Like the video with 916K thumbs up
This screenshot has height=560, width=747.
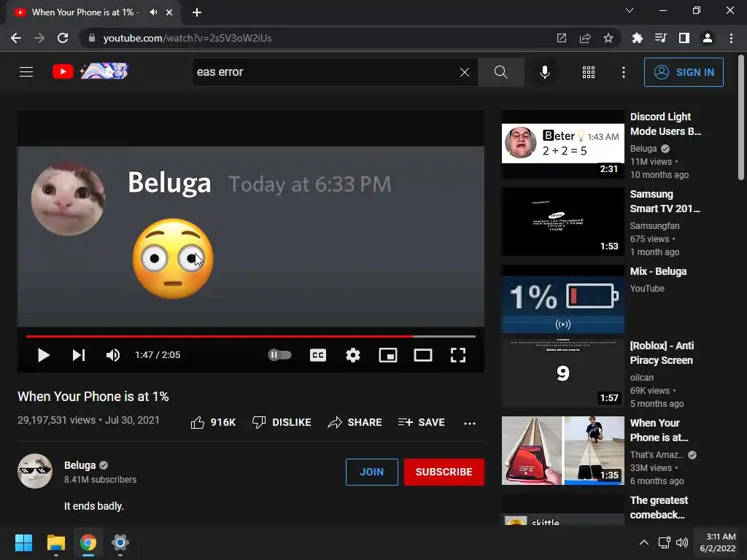click(213, 422)
